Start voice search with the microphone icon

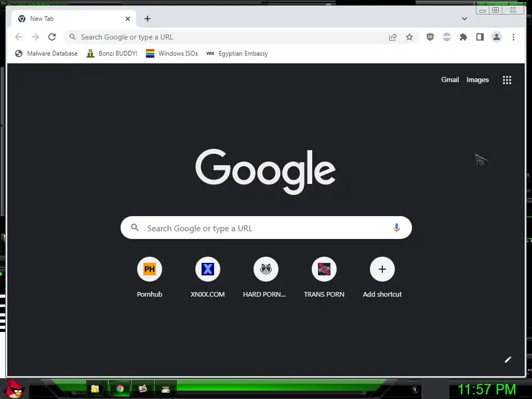396,228
